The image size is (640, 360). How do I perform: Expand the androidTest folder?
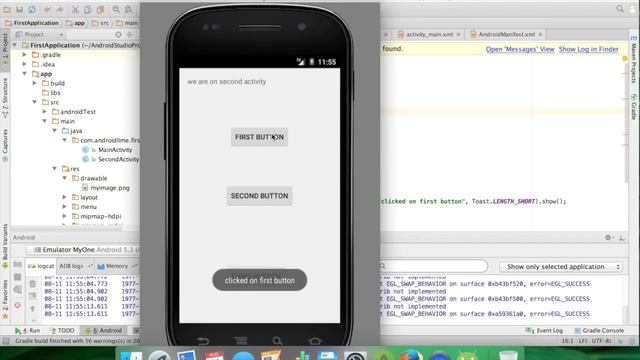[44, 112]
